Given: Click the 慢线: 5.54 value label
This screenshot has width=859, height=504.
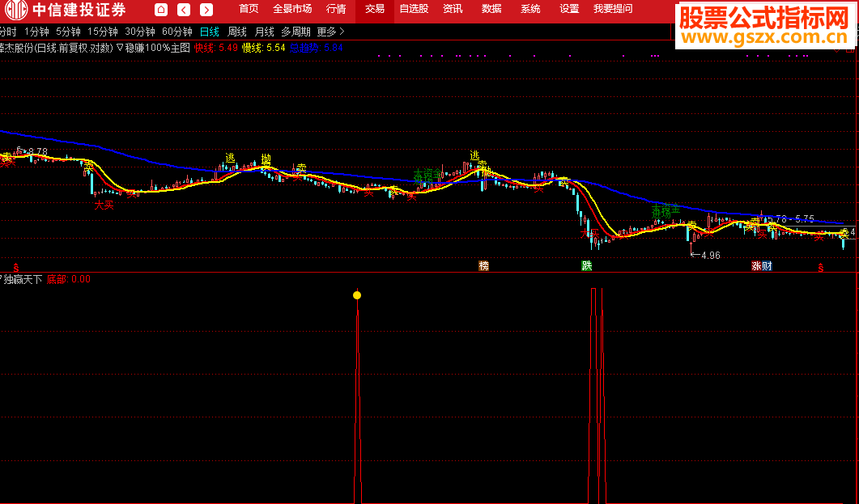Looking at the screenshot, I should 263,49.
